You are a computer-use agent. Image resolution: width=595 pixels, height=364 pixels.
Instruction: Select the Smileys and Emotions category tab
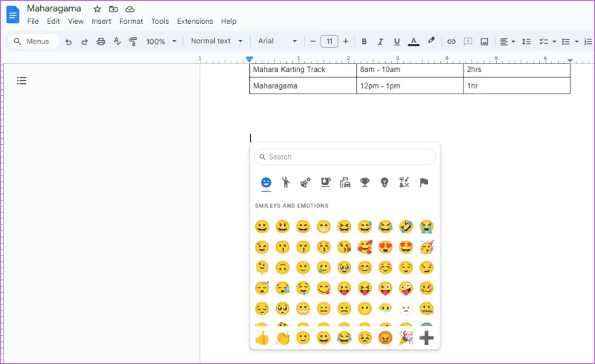(x=266, y=183)
